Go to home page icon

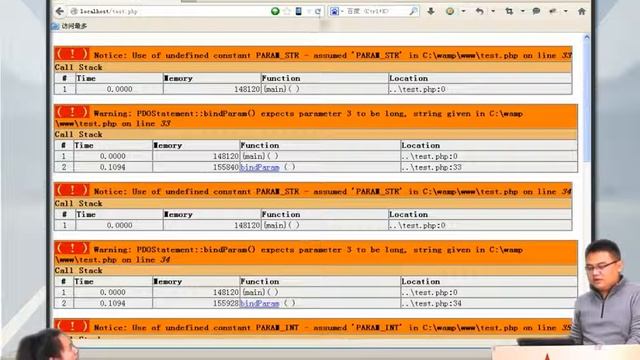582,11
